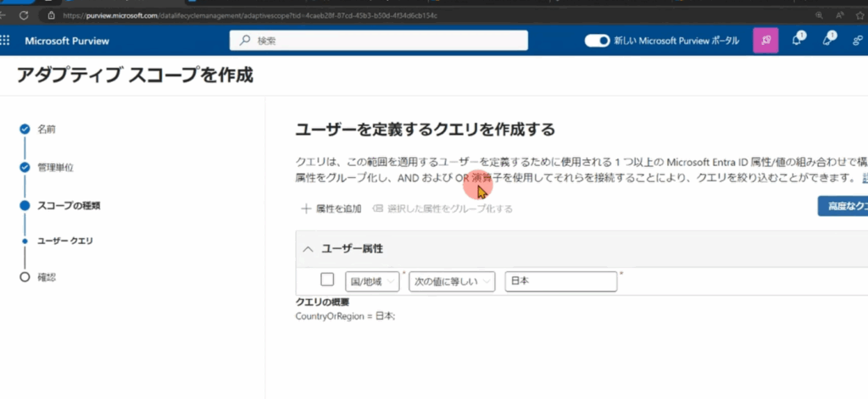Image resolution: width=868 pixels, height=399 pixels.
Task: Open the 次の値に等しい operator dropdown
Action: (x=452, y=281)
